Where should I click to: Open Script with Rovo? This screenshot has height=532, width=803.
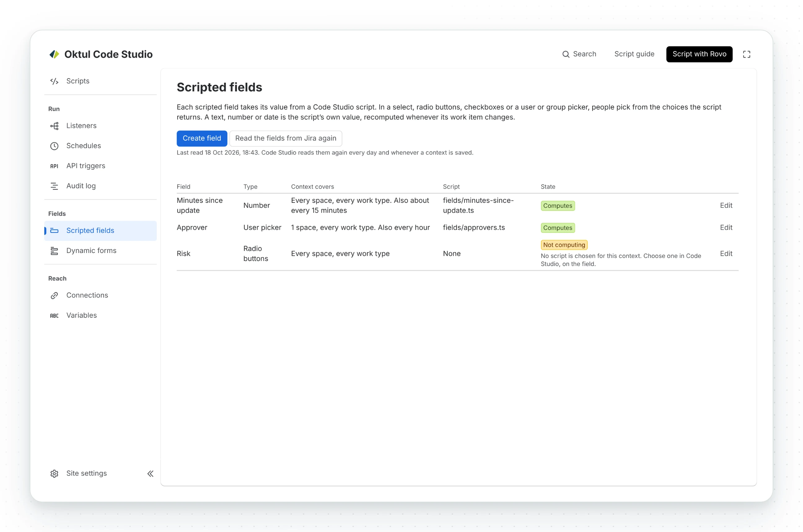pos(699,54)
